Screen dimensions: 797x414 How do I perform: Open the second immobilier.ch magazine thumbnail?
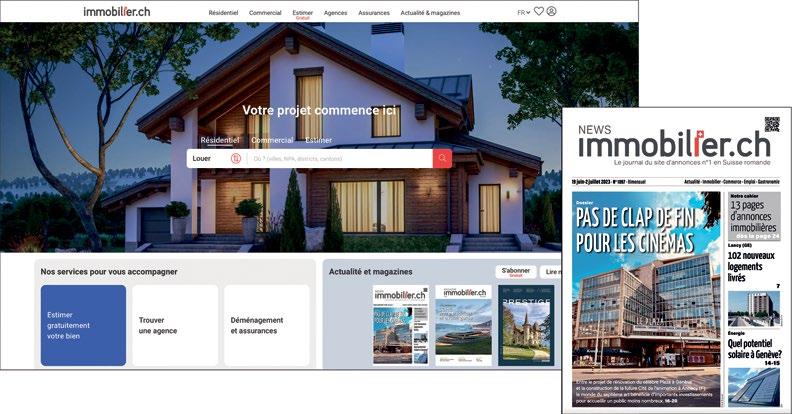(464, 324)
